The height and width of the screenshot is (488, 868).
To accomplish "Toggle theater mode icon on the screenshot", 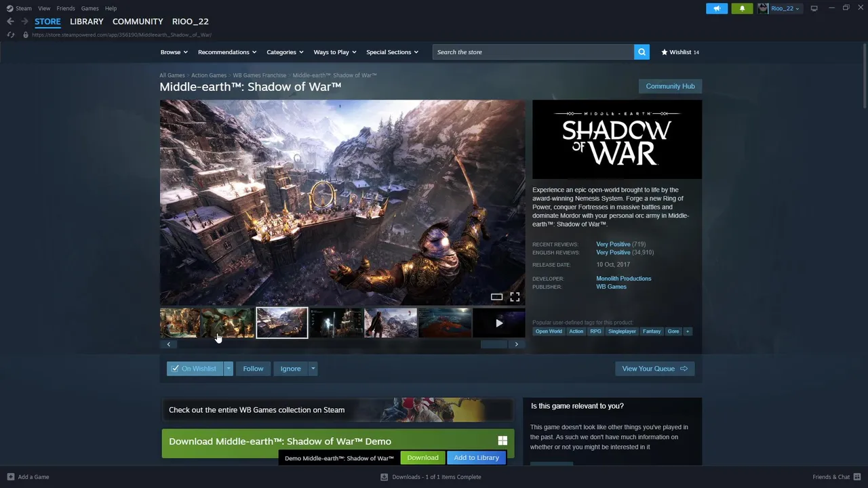I will [x=496, y=297].
